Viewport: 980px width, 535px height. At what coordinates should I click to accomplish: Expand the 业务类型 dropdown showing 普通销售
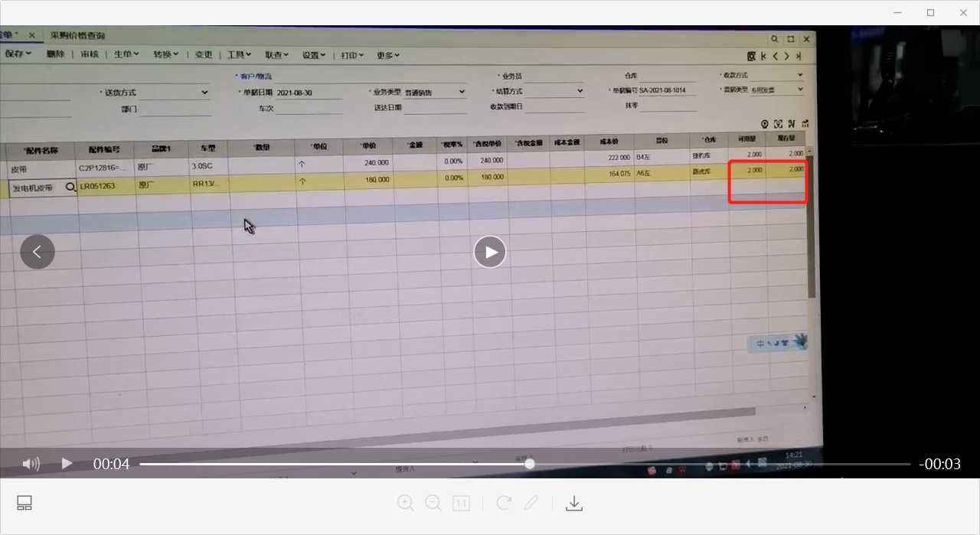tap(462, 92)
